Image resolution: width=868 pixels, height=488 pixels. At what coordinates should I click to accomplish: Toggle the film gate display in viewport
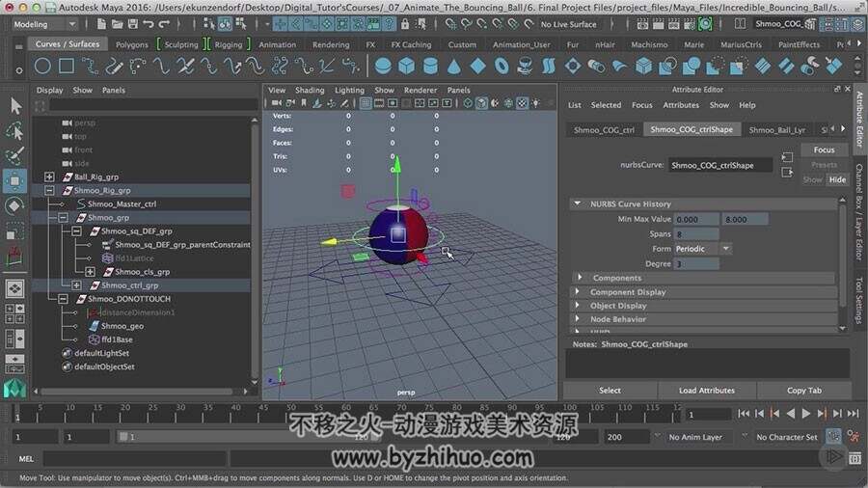(x=379, y=103)
